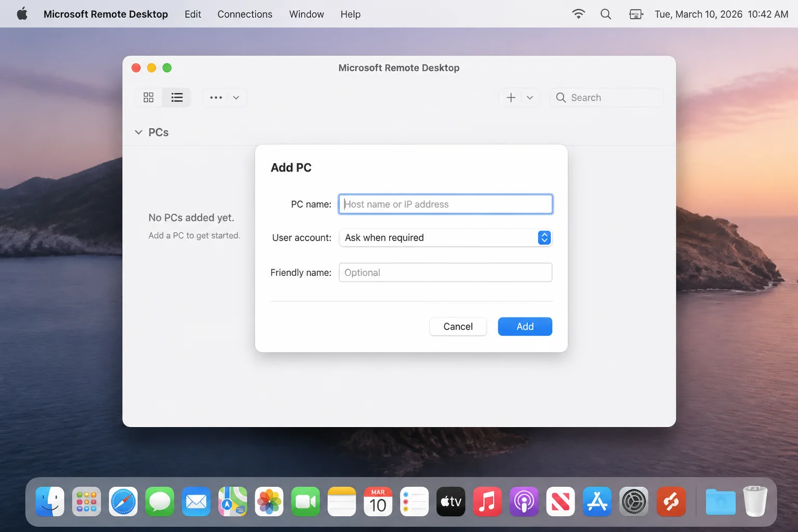Open System Preferences from the Dock
Image resolution: width=798 pixels, height=532 pixels.
tap(634, 501)
